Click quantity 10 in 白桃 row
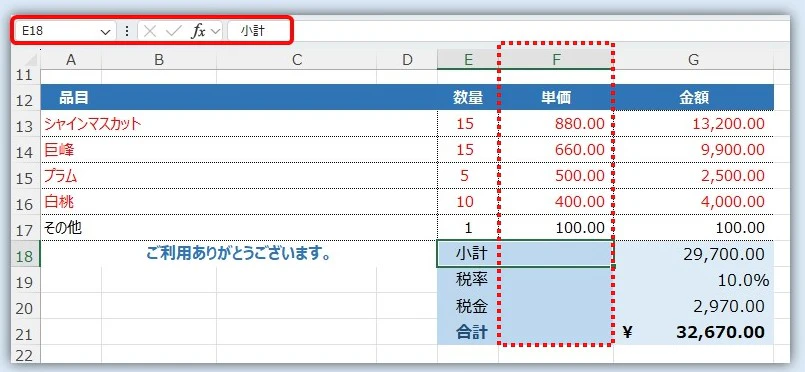Viewport: 805px width, 372px height. pyautogui.click(x=468, y=202)
